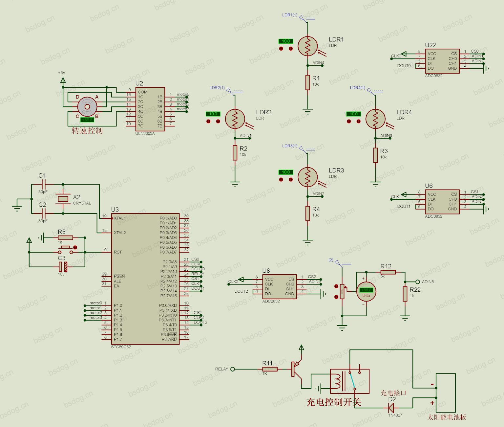
Task: Select resistor R4 10k
Action: coord(308,213)
